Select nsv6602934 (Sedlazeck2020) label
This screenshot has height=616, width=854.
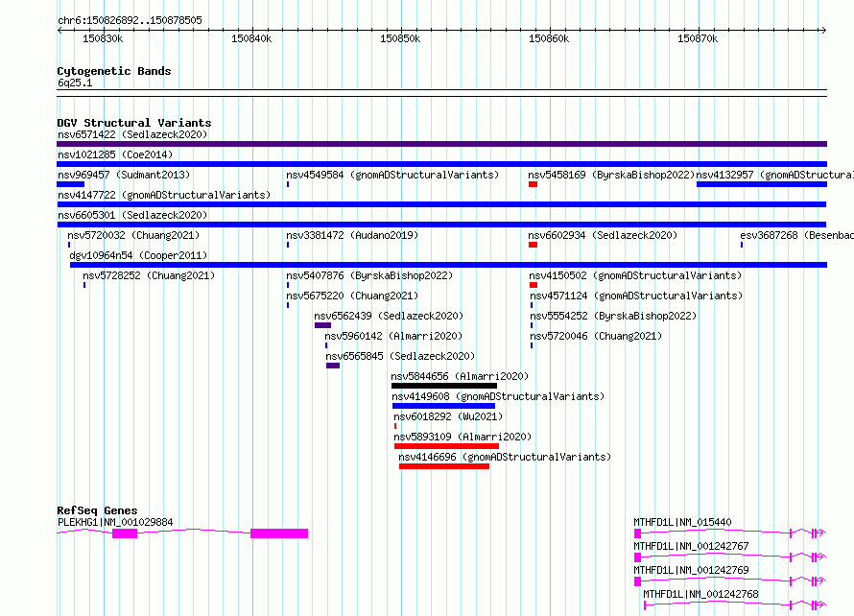pyautogui.click(x=603, y=235)
